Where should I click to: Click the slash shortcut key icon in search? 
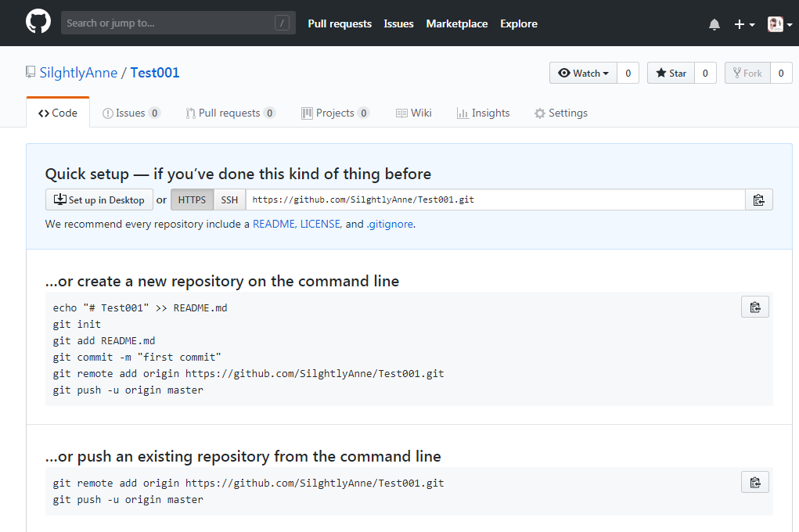tap(282, 23)
